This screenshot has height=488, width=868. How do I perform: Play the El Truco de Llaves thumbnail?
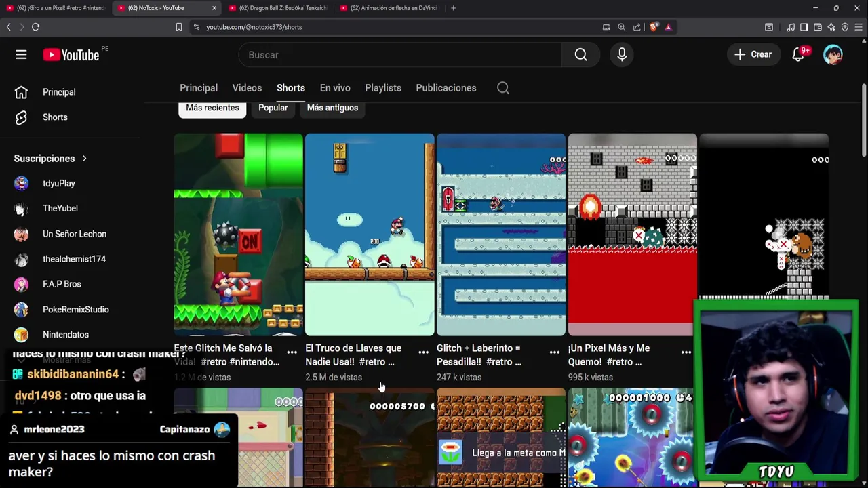[x=370, y=235]
